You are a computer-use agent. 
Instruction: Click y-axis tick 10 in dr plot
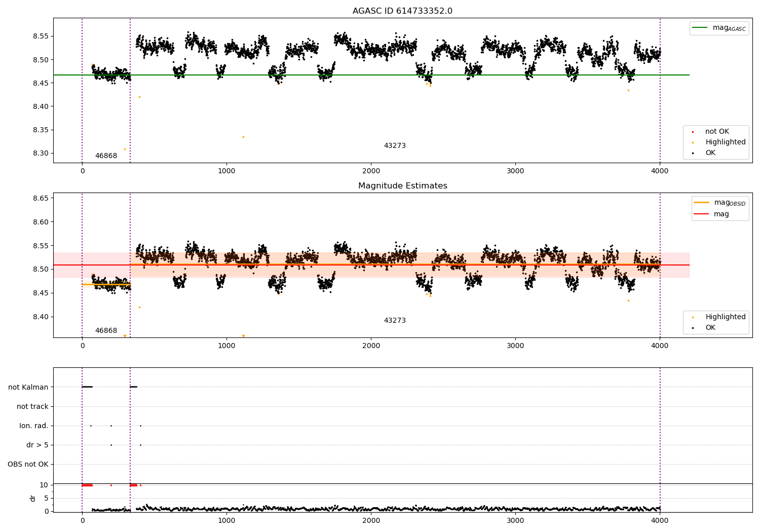44,485
